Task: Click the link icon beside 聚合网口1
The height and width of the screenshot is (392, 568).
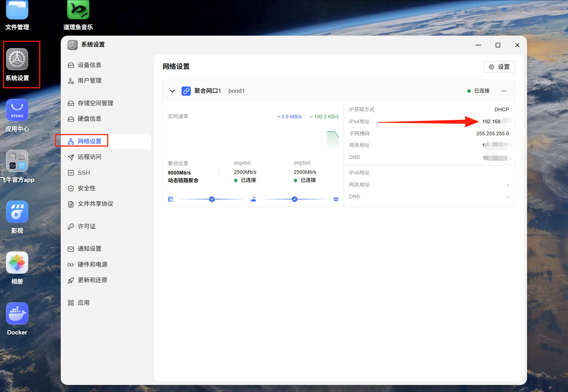Action: coord(186,91)
